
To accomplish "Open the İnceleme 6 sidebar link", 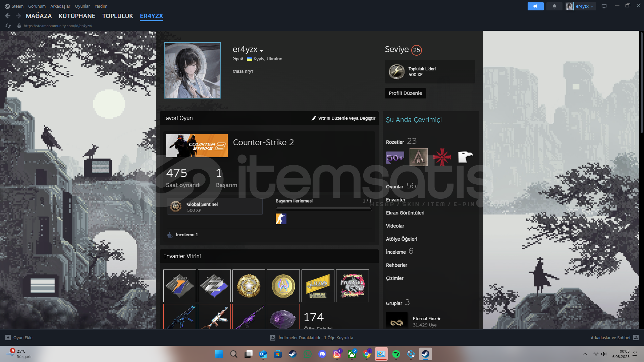I will (x=399, y=251).
